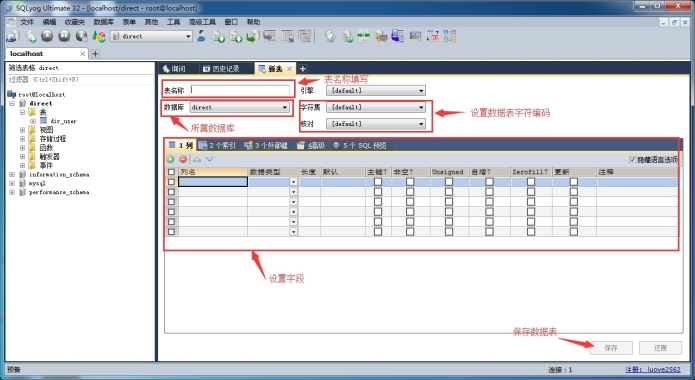Click the plus icon beside localhost connection tab
The image size is (695, 380).
pos(95,54)
